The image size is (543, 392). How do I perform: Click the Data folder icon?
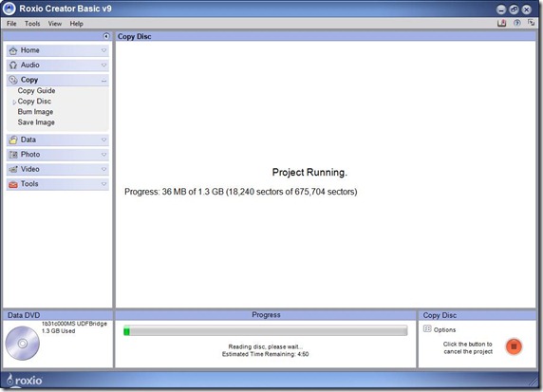[13, 140]
